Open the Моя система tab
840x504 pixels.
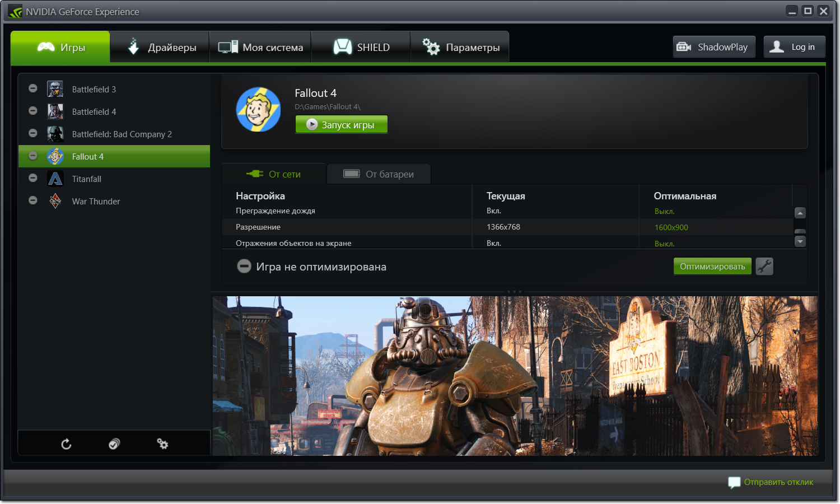pyautogui.click(x=260, y=47)
